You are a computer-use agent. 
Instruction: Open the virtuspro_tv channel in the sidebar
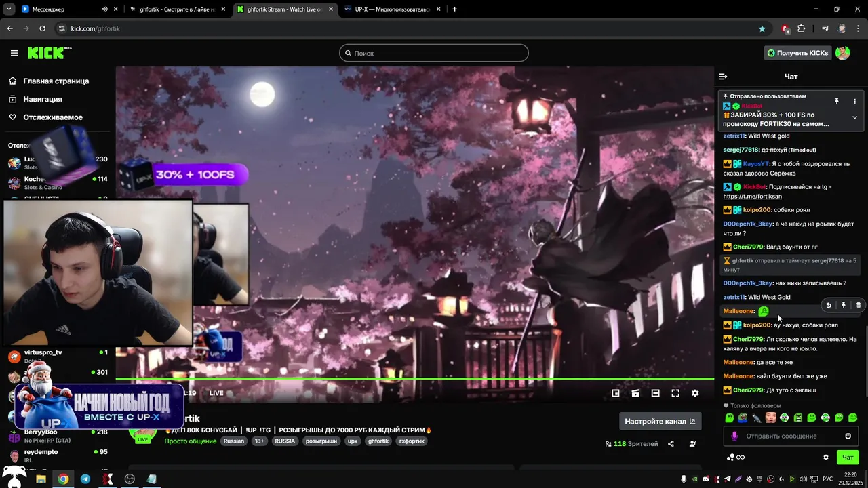coord(57,357)
